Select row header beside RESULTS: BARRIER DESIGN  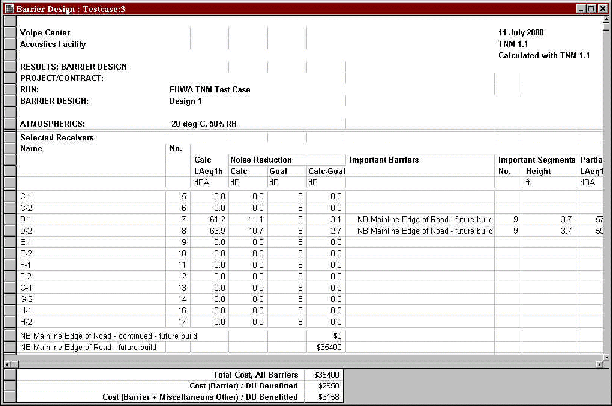pyautogui.click(x=10, y=66)
